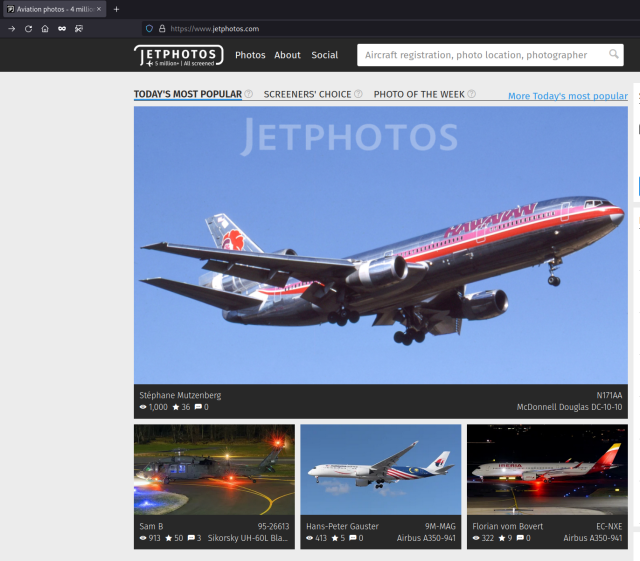Open registration 9M-MAG
Viewport: 640px width, 561px height.
tap(440, 526)
